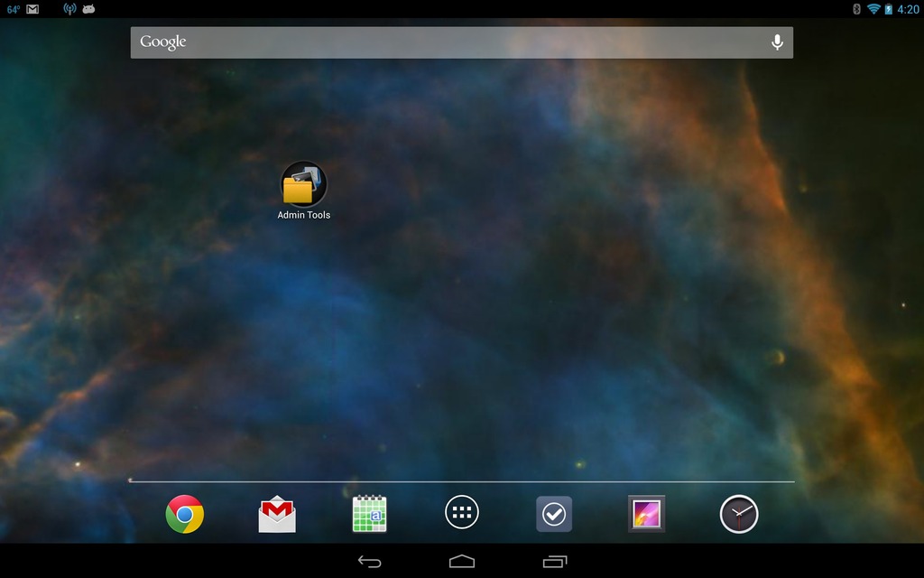Open the Clock app
The image size is (924, 578).
pyautogui.click(x=739, y=514)
